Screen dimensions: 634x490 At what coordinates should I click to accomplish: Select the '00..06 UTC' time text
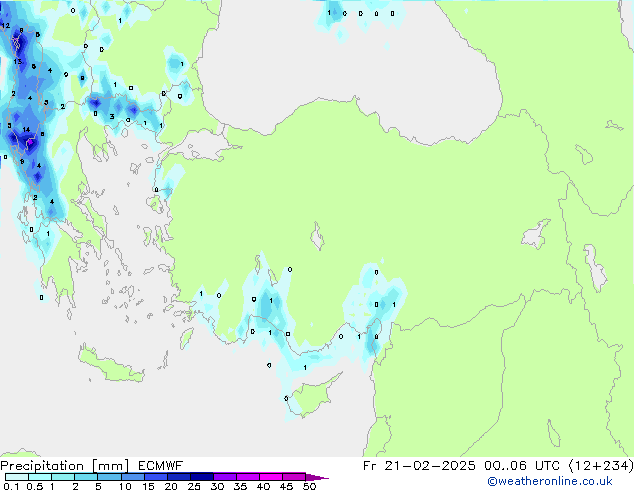tap(522, 466)
